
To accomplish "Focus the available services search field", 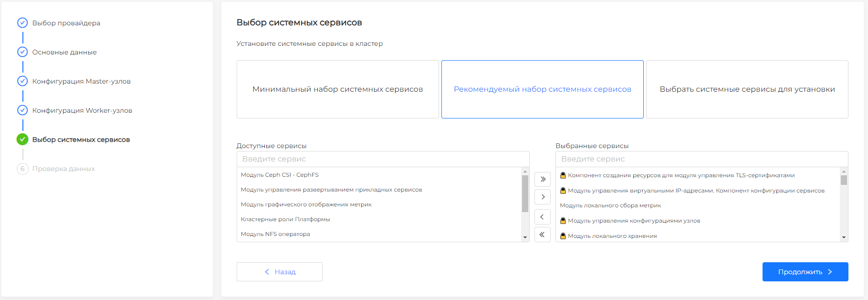I will pyautogui.click(x=383, y=159).
